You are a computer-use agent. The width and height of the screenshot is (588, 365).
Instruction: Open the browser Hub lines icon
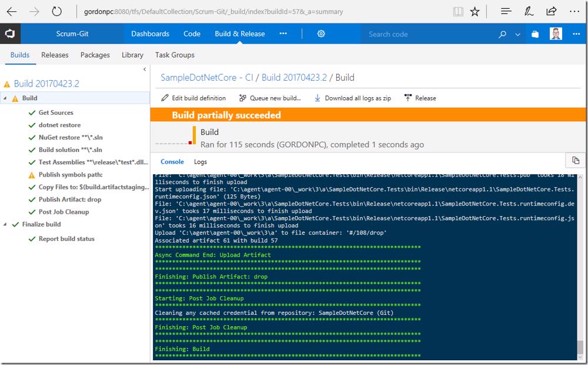coord(506,12)
